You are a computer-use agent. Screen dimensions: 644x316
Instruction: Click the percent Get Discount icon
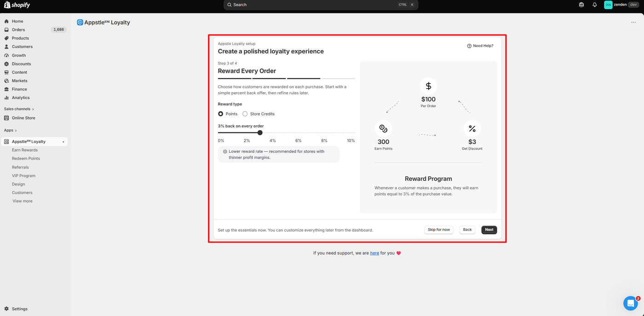472,129
